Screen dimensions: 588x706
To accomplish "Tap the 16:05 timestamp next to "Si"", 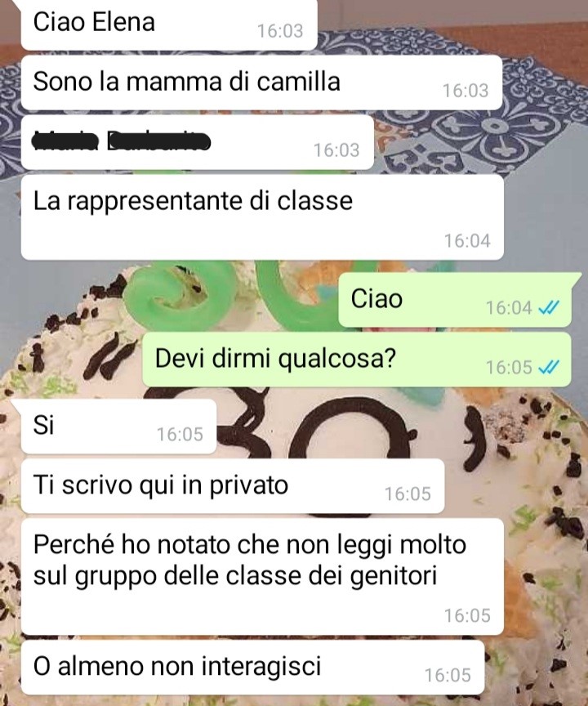I will pyautogui.click(x=180, y=434).
